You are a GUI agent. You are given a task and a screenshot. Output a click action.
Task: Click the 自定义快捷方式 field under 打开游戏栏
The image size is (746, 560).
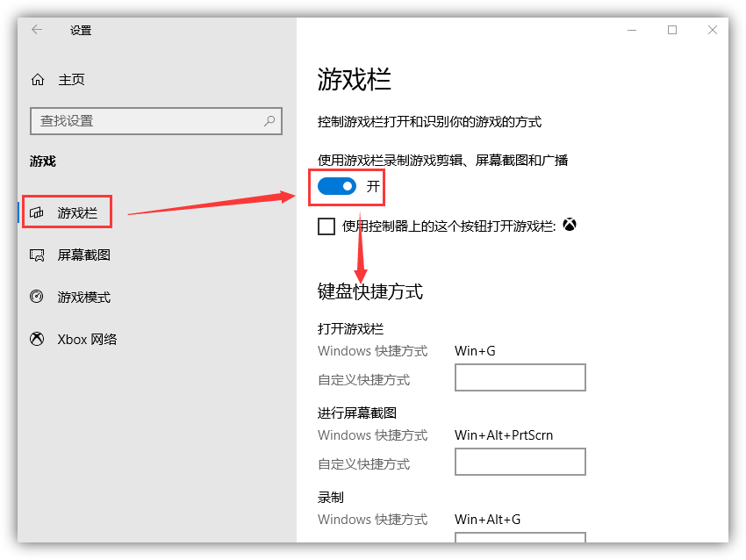(x=520, y=377)
